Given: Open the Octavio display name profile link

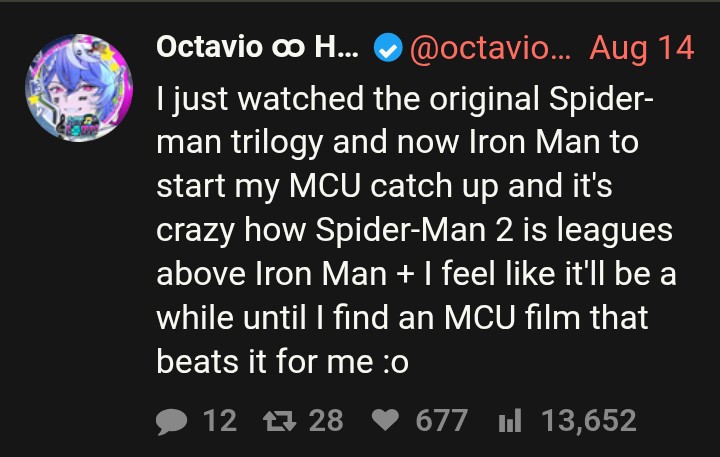Looking at the screenshot, I should pos(257,47).
